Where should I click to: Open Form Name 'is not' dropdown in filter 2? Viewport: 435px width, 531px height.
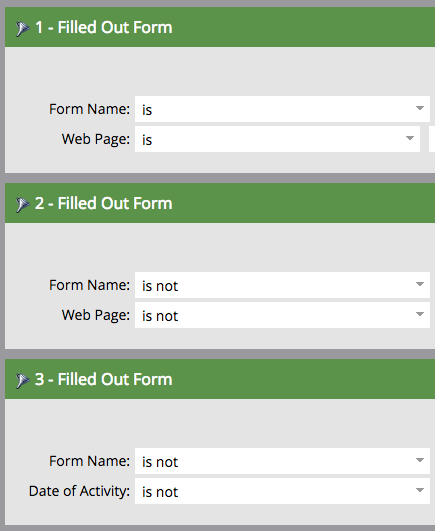(282, 285)
